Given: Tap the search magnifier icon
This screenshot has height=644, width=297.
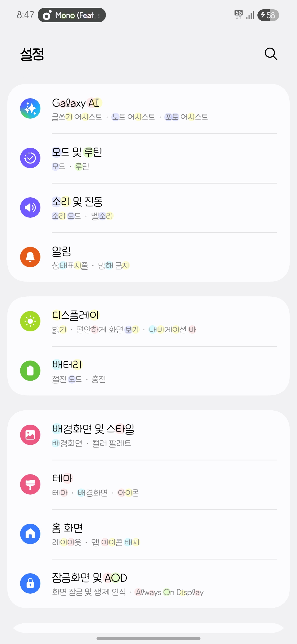Looking at the screenshot, I should tap(271, 54).
